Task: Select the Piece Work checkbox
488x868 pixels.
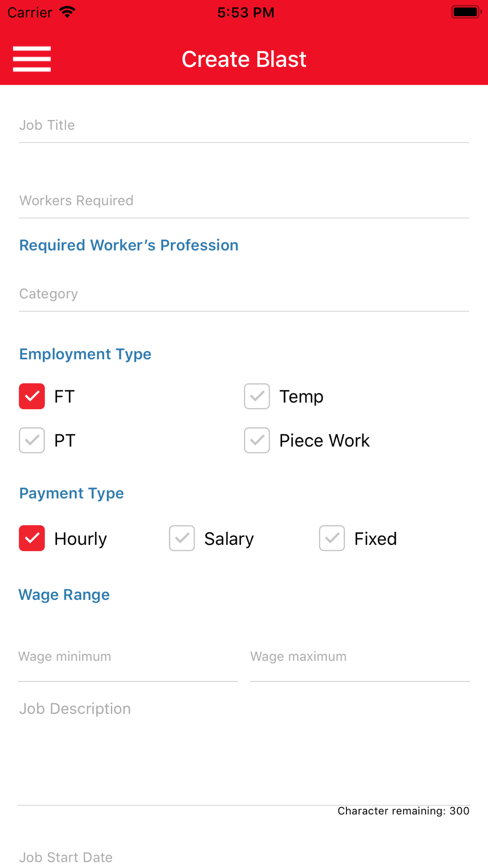Action: pos(257,440)
